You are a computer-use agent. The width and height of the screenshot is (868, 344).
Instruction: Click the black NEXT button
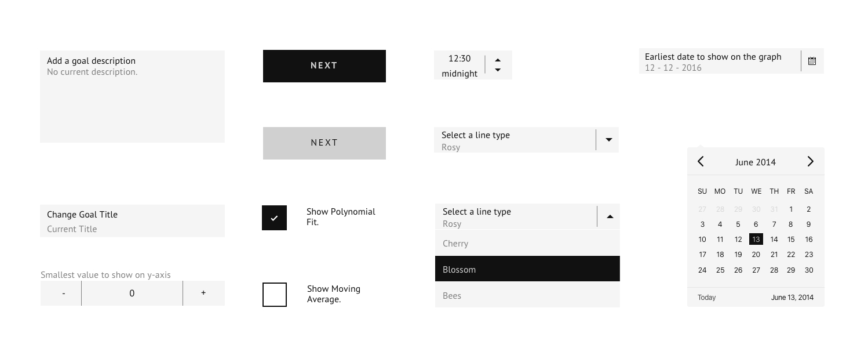pos(324,66)
